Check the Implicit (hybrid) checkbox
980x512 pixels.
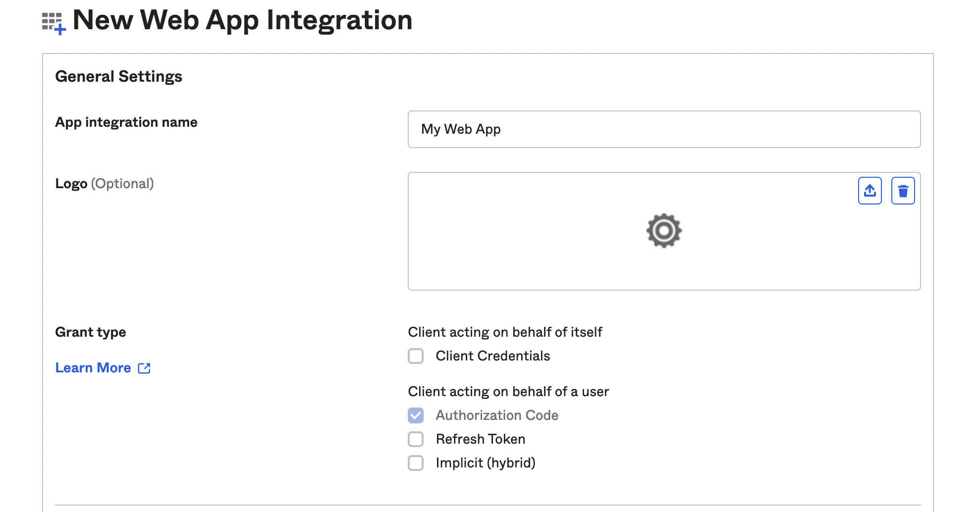pos(416,463)
